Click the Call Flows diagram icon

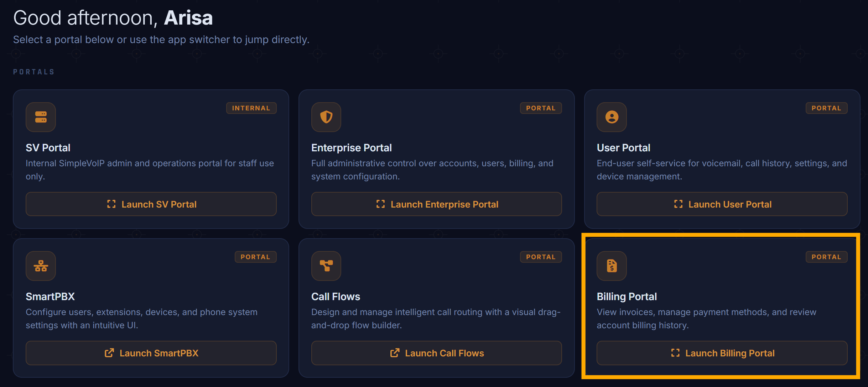pos(326,266)
